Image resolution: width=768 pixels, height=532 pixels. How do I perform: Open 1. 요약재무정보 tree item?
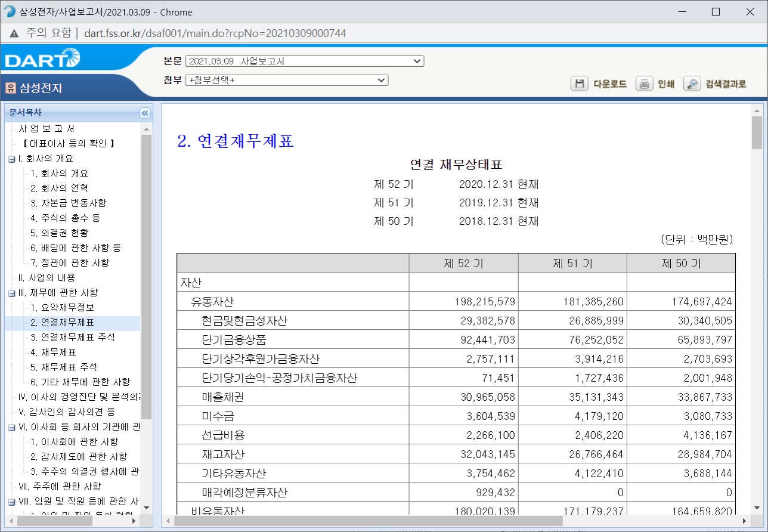(62, 308)
